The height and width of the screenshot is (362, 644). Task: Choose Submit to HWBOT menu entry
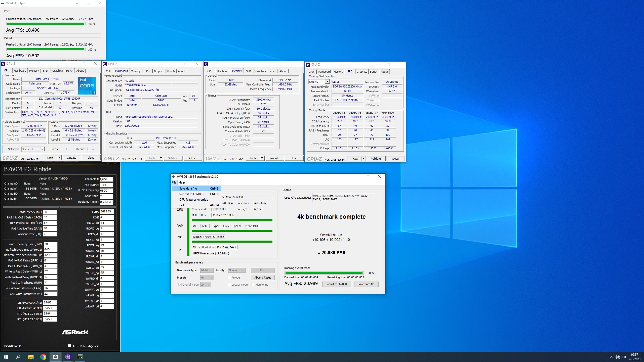tap(196, 194)
